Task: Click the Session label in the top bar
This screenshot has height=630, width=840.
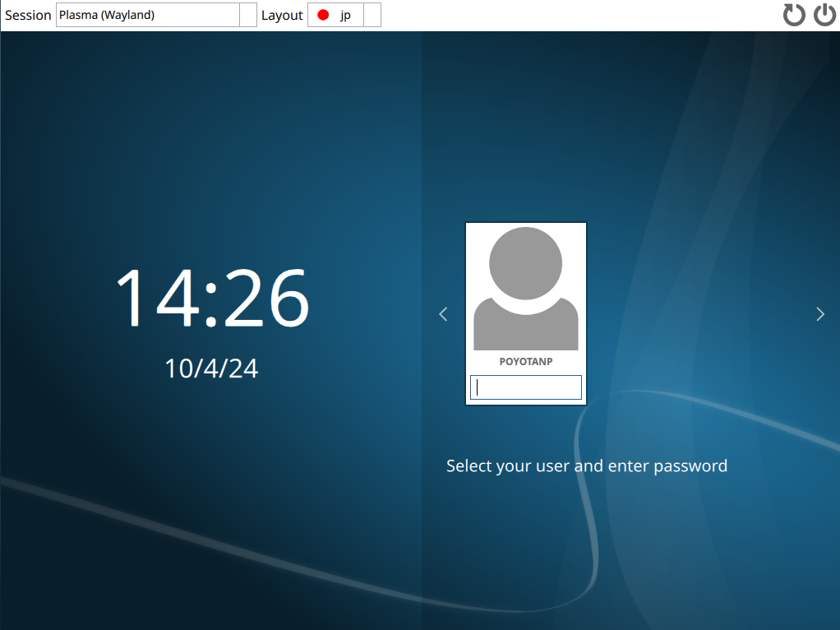Action: 28,15
